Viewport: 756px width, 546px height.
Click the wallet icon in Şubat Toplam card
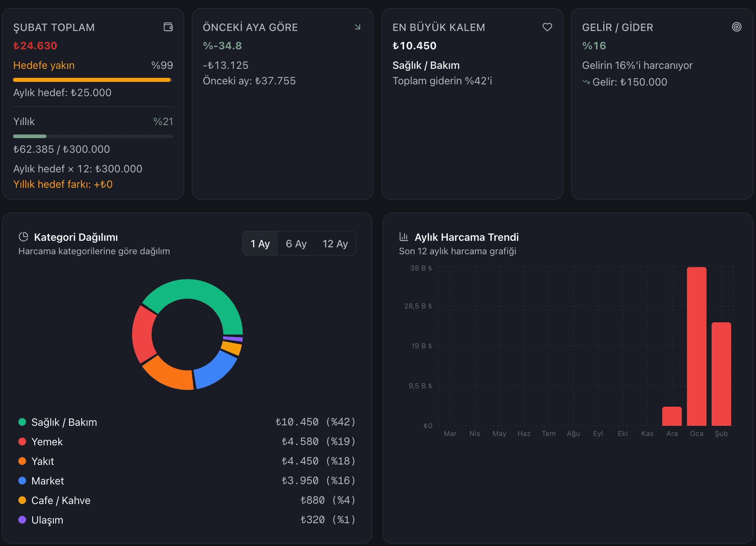[168, 27]
